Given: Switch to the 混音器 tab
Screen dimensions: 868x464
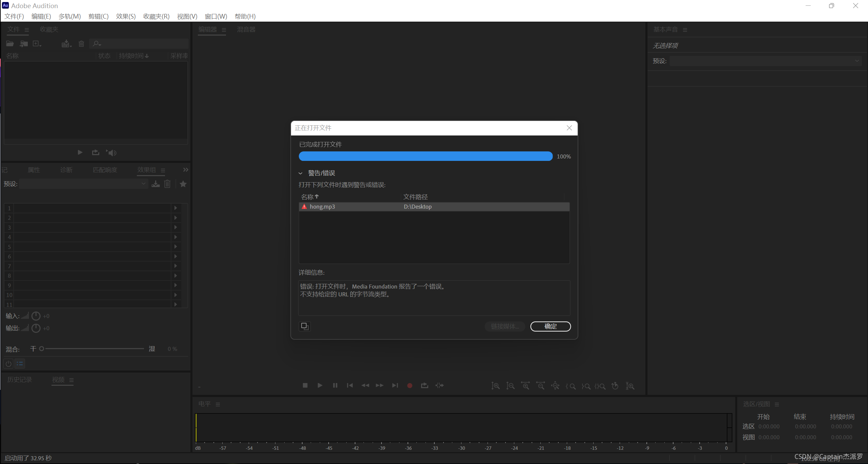Looking at the screenshot, I should 246,29.
